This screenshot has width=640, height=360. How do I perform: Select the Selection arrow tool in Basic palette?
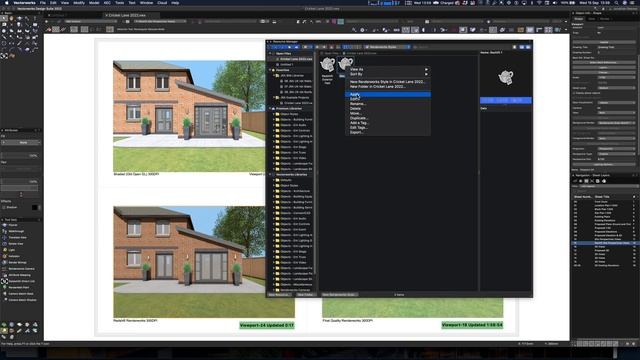[x=4, y=18]
